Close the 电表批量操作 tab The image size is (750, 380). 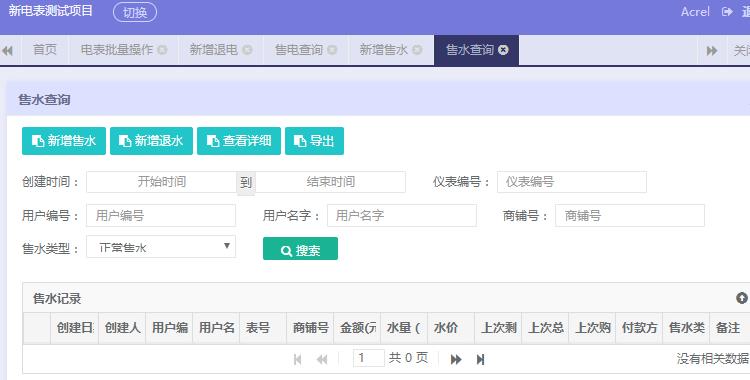click(x=163, y=50)
